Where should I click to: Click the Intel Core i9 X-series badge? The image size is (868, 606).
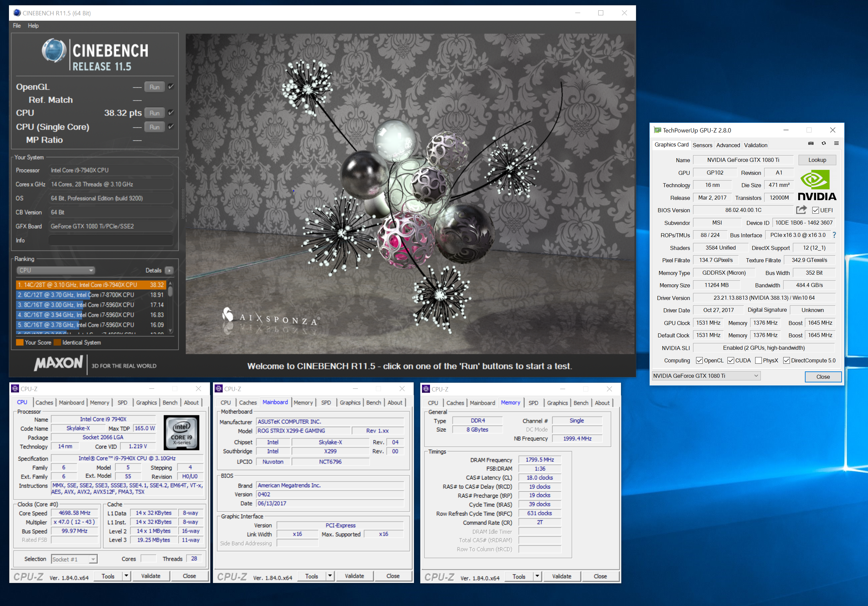tap(182, 432)
